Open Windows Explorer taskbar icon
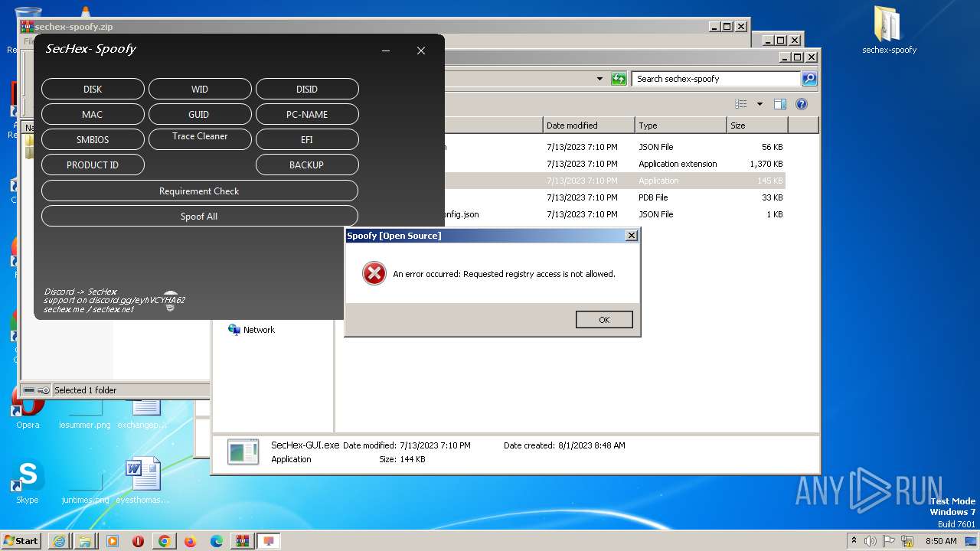 [x=85, y=541]
